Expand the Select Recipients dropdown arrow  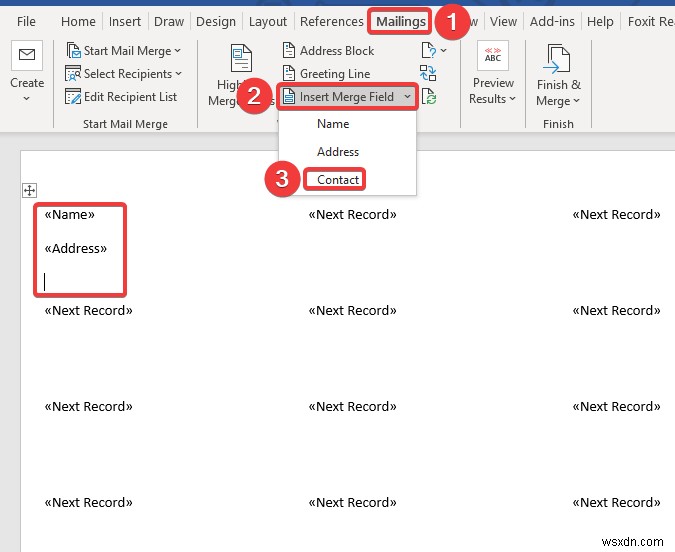coord(179,74)
